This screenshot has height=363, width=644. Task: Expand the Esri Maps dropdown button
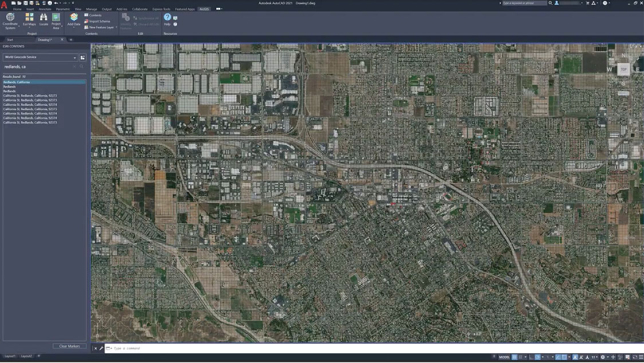point(29,28)
